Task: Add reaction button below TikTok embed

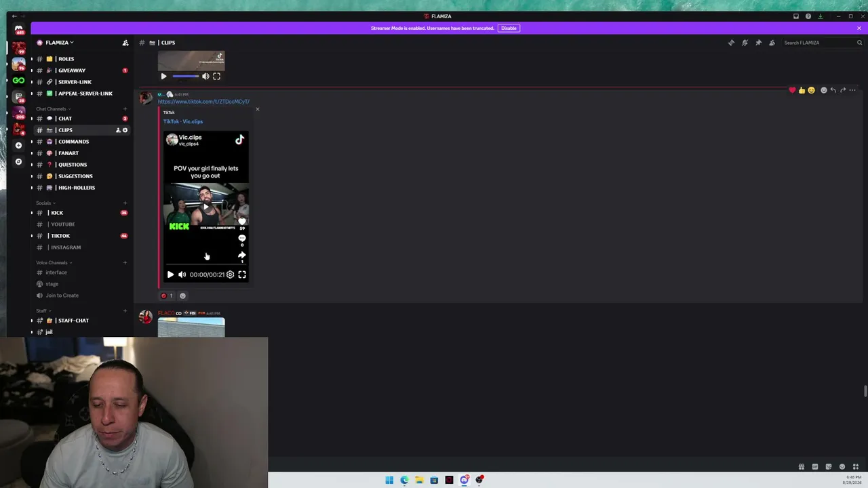Action: coord(182,296)
